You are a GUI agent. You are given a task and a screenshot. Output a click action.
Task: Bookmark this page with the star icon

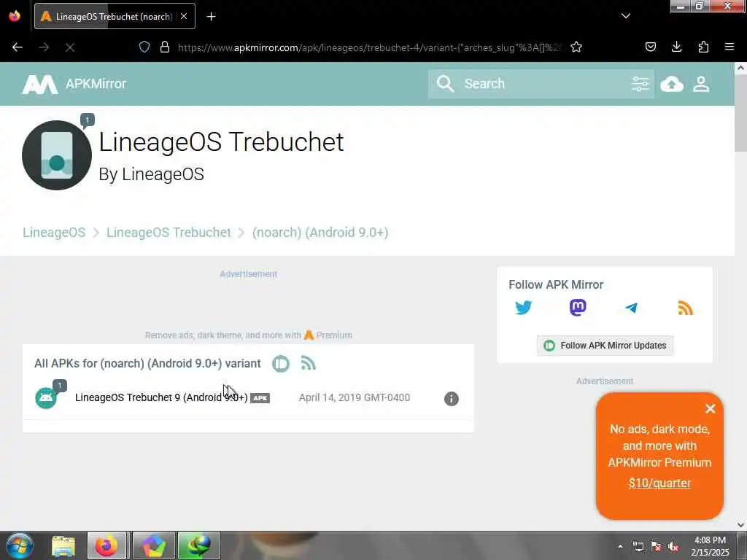click(x=576, y=47)
